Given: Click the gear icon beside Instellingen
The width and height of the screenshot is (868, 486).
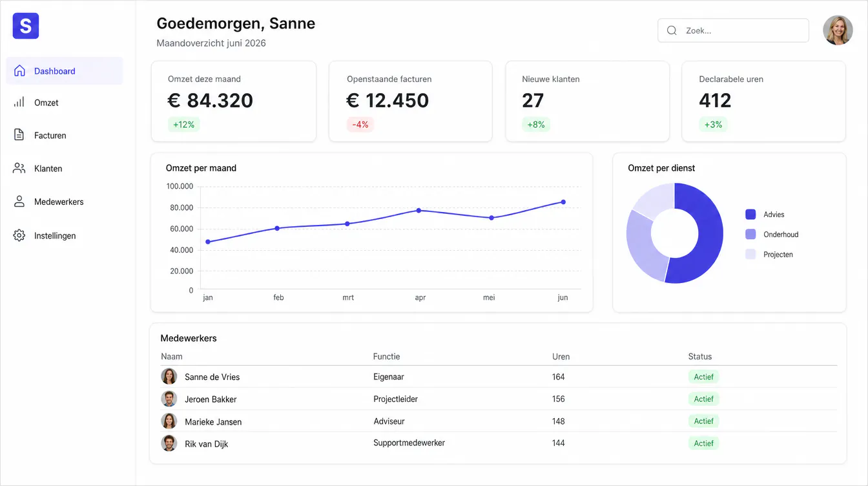Looking at the screenshot, I should [x=19, y=235].
